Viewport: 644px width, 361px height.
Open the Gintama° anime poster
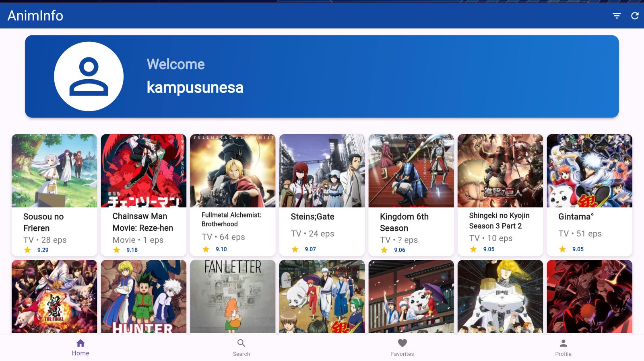pos(589,171)
